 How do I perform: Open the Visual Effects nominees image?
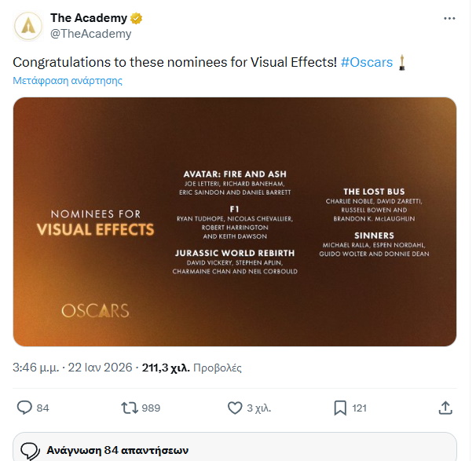234,221
